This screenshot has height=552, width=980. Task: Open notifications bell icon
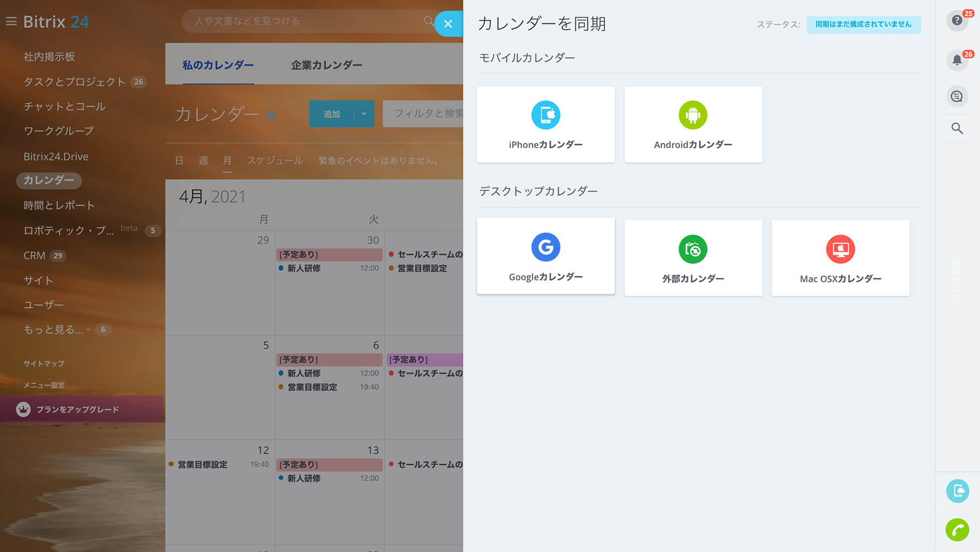coord(957,60)
